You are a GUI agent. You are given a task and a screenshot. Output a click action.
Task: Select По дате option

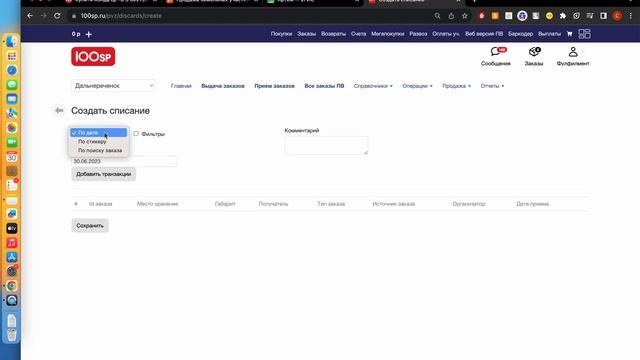pyautogui.click(x=98, y=133)
